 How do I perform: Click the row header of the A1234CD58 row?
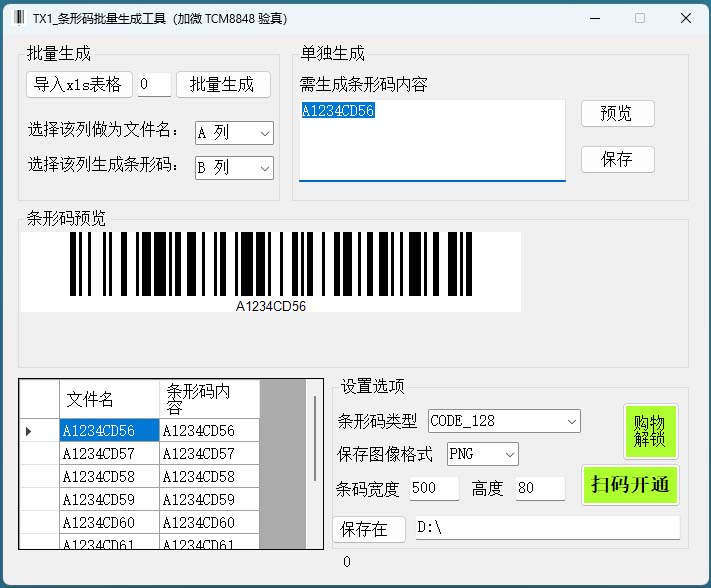coord(39,476)
